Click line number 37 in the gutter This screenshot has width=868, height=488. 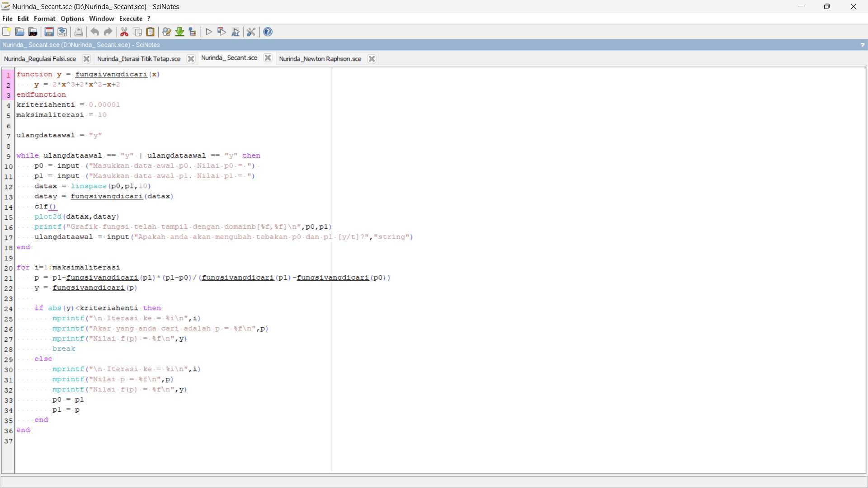(x=8, y=441)
